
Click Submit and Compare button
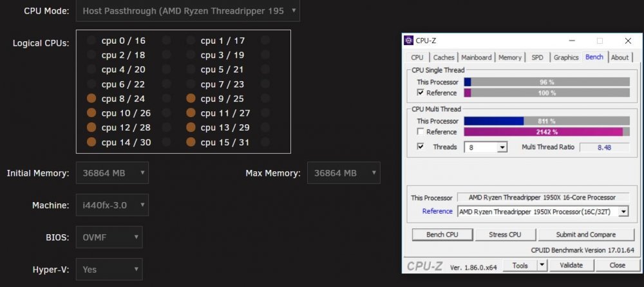coord(586,234)
